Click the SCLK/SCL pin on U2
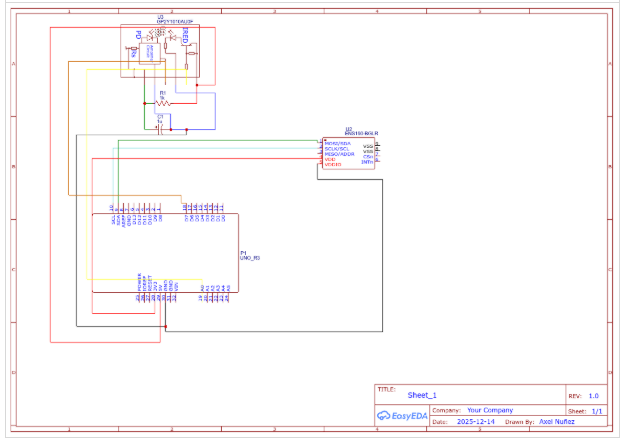The width and height of the screenshot is (624, 444). point(336,148)
